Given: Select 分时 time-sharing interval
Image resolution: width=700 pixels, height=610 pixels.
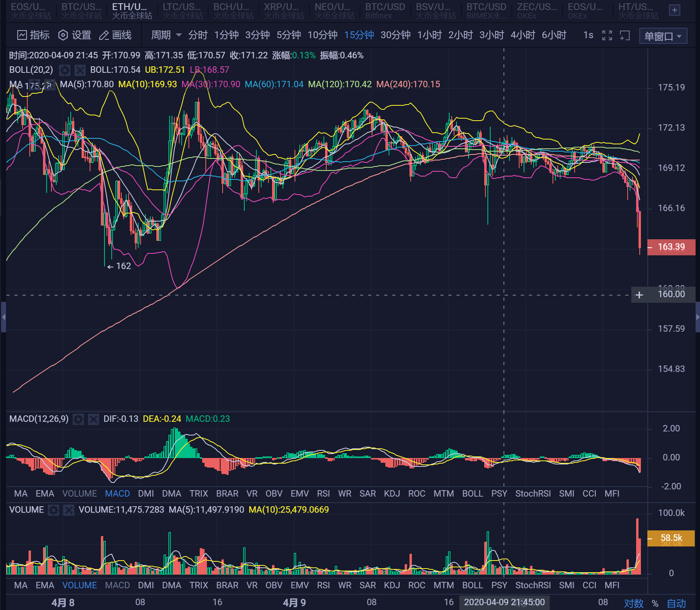Looking at the screenshot, I should pyautogui.click(x=198, y=35).
